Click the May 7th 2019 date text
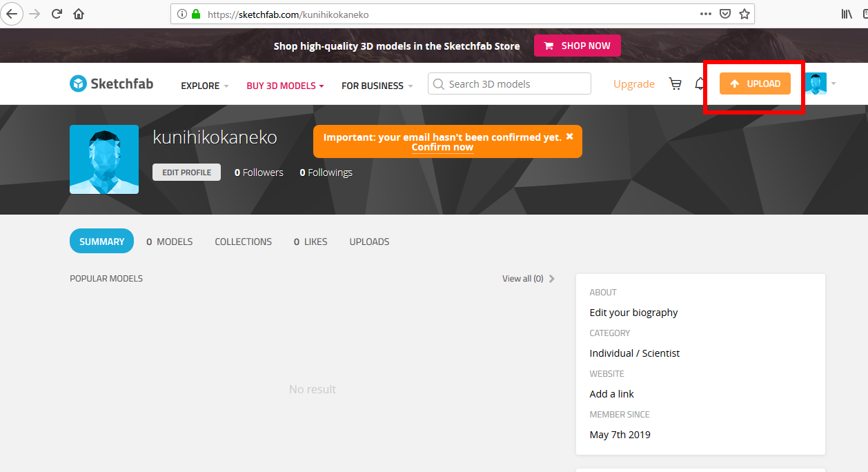 [x=620, y=435]
